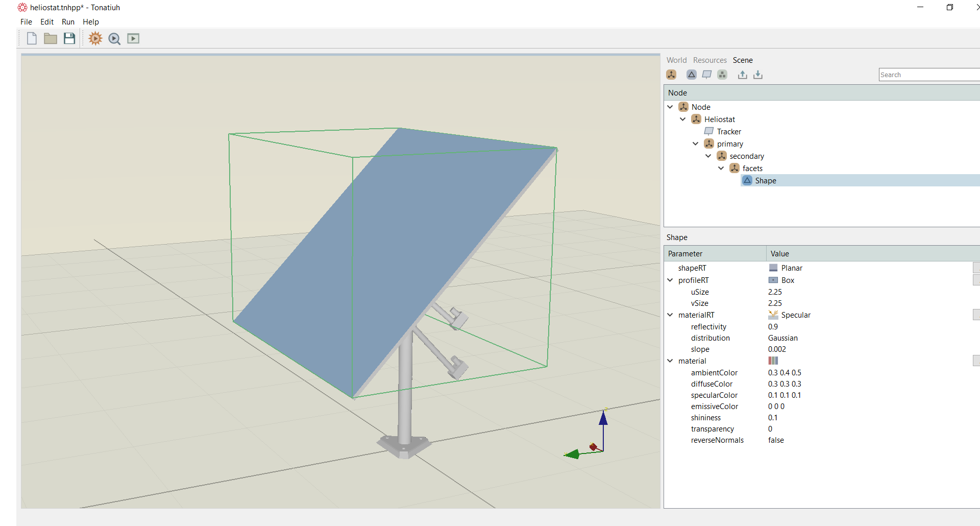Select the Tracker item in the tree
This screenshot has height=526, width=980.
(x=729, y=131)
